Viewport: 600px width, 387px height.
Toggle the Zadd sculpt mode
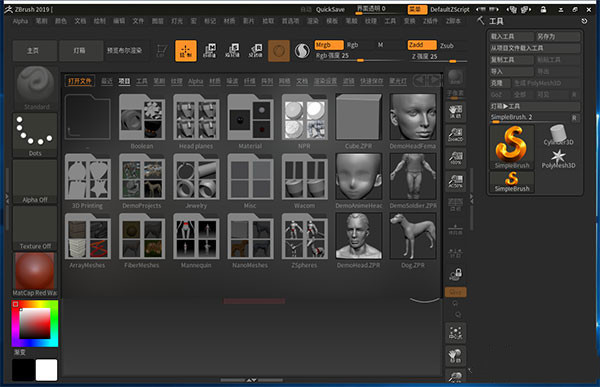(x=422, y=45)
